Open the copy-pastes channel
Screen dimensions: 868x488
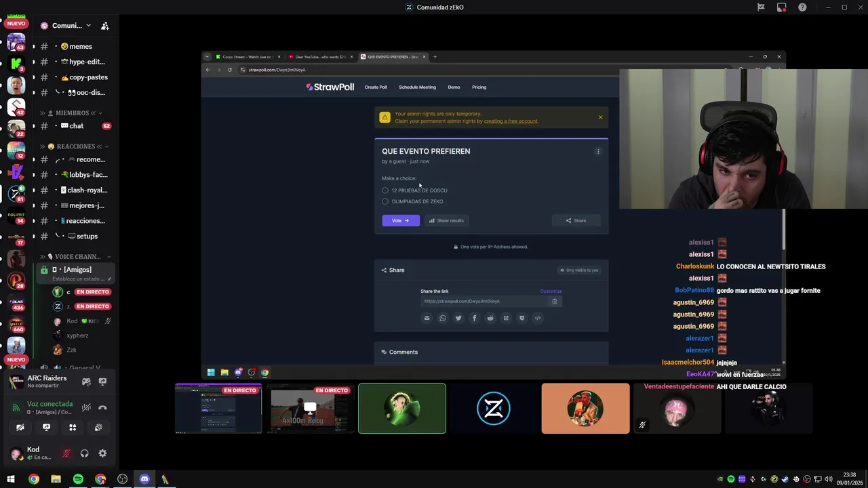75,77
